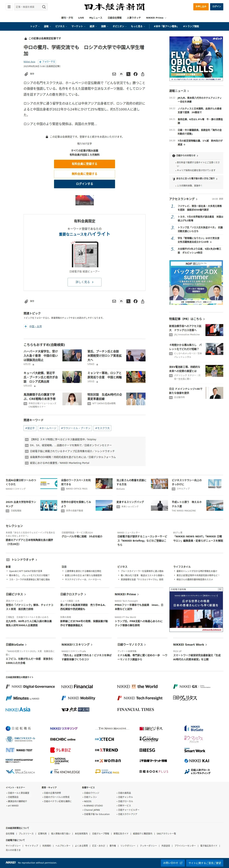Open 日経Gooday logo
229x868 pixels.
click(149, 739)
